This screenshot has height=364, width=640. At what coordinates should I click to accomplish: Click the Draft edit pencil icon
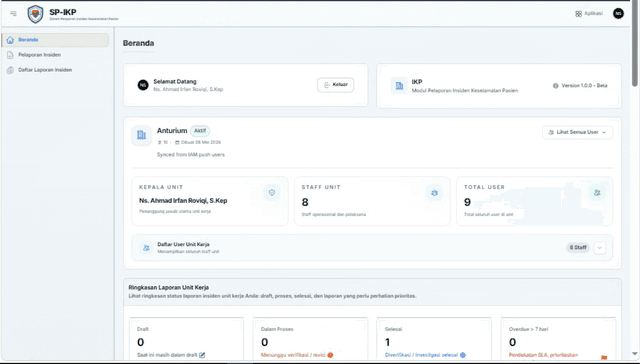(202, 355)
